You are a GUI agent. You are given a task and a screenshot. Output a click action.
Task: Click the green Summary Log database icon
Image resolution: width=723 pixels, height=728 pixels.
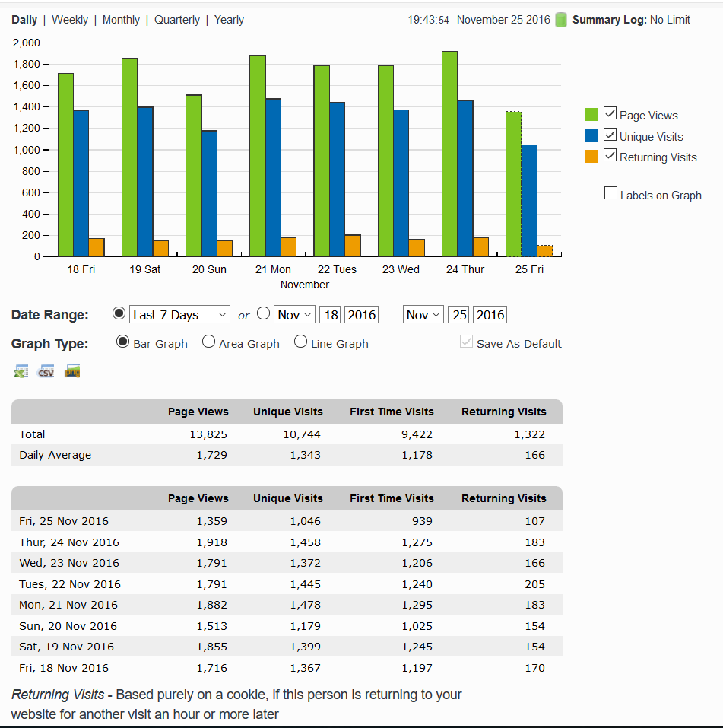pyautogui.click(x=561, y=20)
